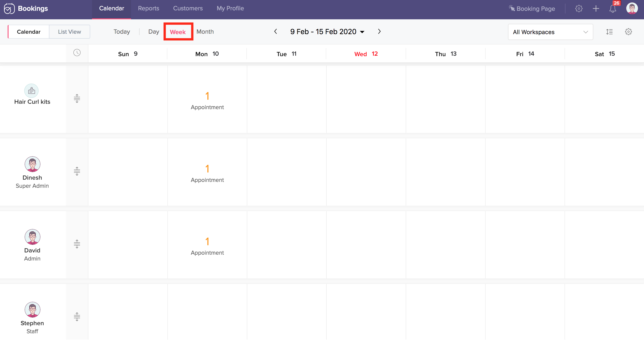
Task: Switch to List View toggle
Action: (70, 32)
